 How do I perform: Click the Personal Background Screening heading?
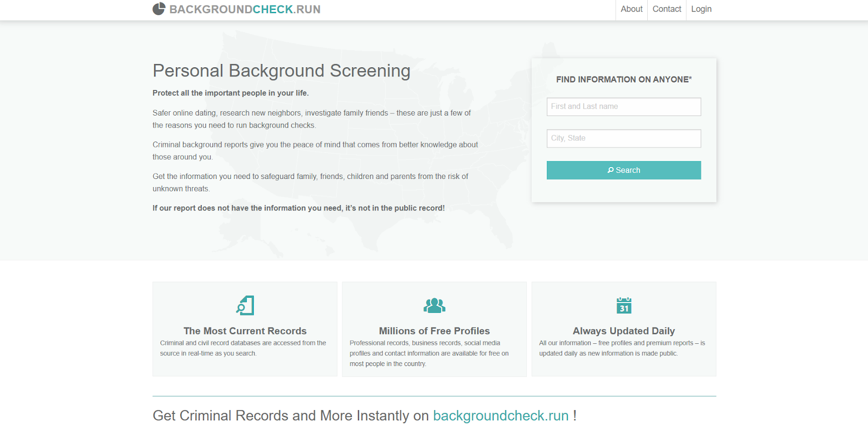click(281, 71)
